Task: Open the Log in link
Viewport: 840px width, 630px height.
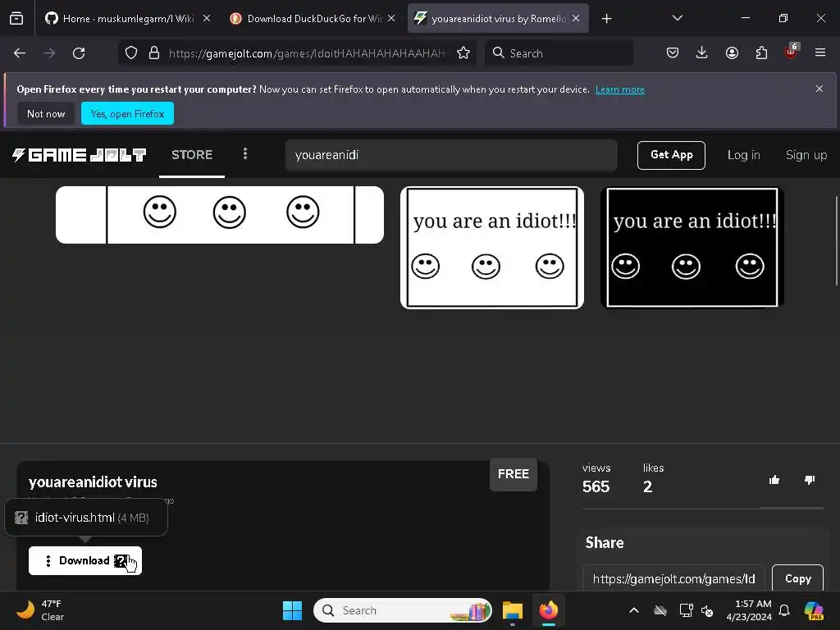Action: pyautogui.click(x=743, y=155)
